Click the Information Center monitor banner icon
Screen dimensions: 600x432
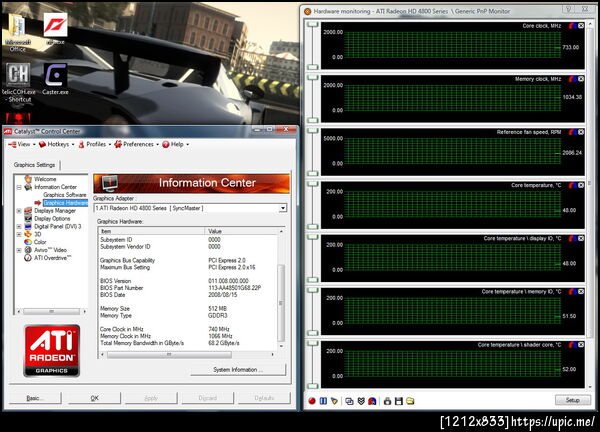110,184
